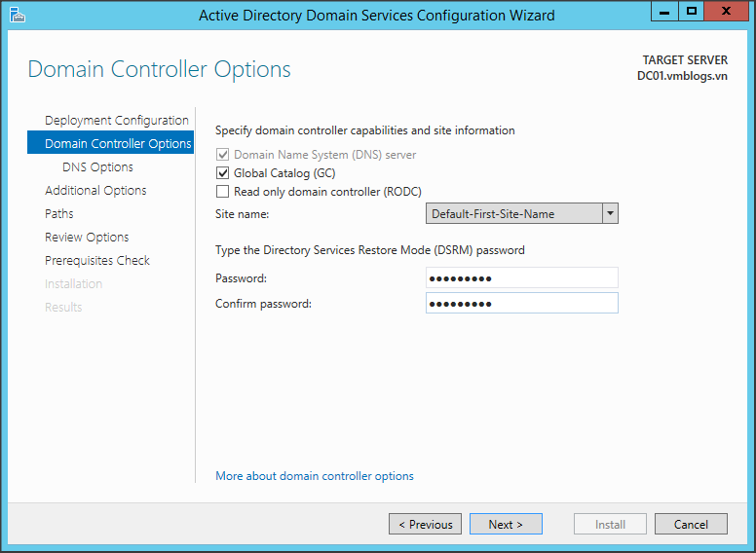This screenshot has width=756, height=553.
Task: Open the DNS Options step
Action: pos(97,167)
